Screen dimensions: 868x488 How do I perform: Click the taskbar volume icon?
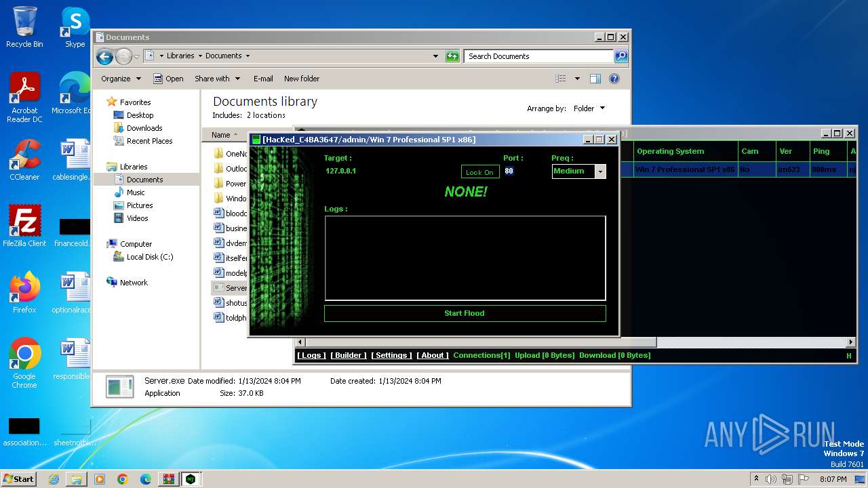click(x=771, y=479)
